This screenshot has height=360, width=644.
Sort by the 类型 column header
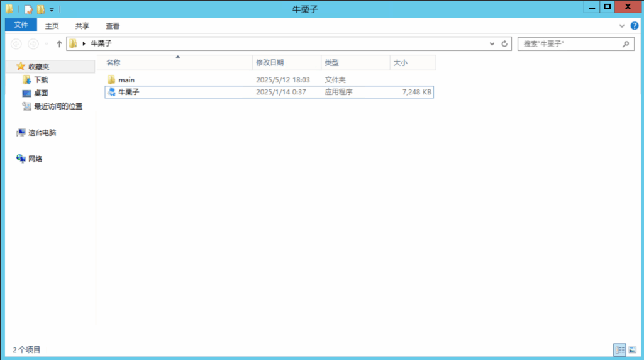tap(355, 62)
